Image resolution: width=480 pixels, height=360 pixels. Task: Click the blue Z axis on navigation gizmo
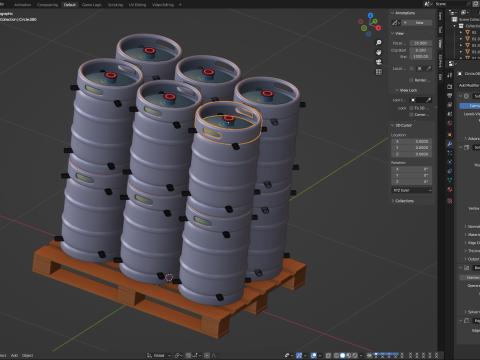(x=370, y=15)
